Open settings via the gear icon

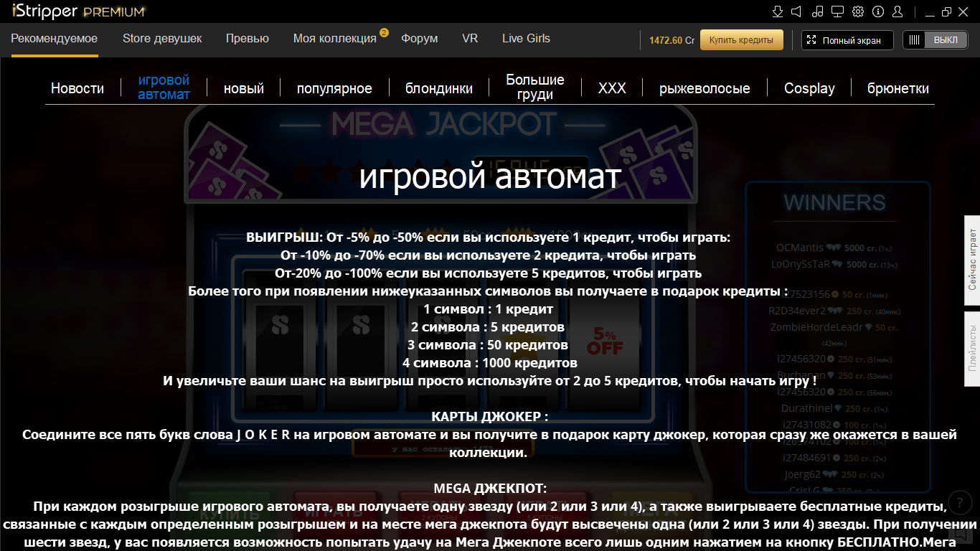click(x=857, y=11)
